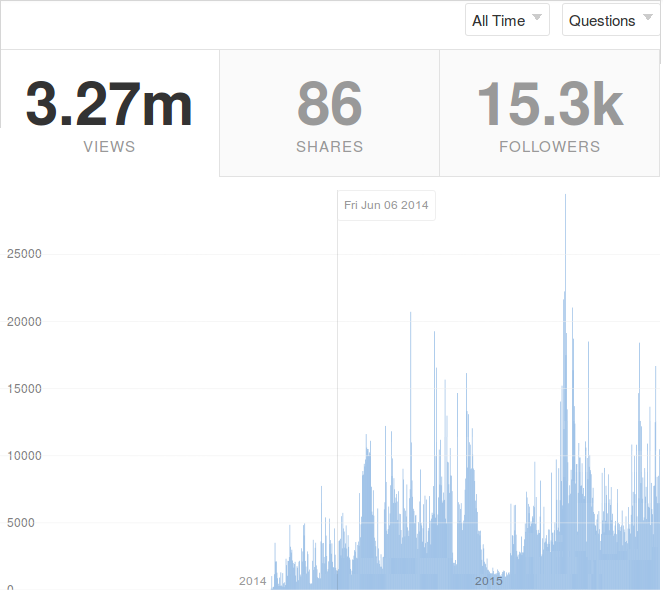The width and height of the screenshot is (663, 593).
Task: Open the Questions filter dropdown
Action: (610, 20)
